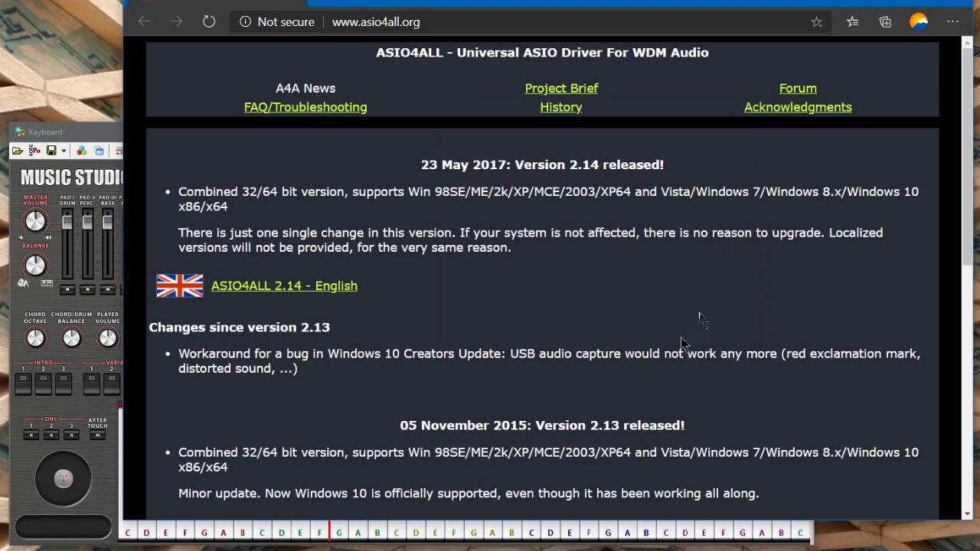Screen dimensions: 980x551
Task: Click the browser forward arrow
Action: pos(177,22)
